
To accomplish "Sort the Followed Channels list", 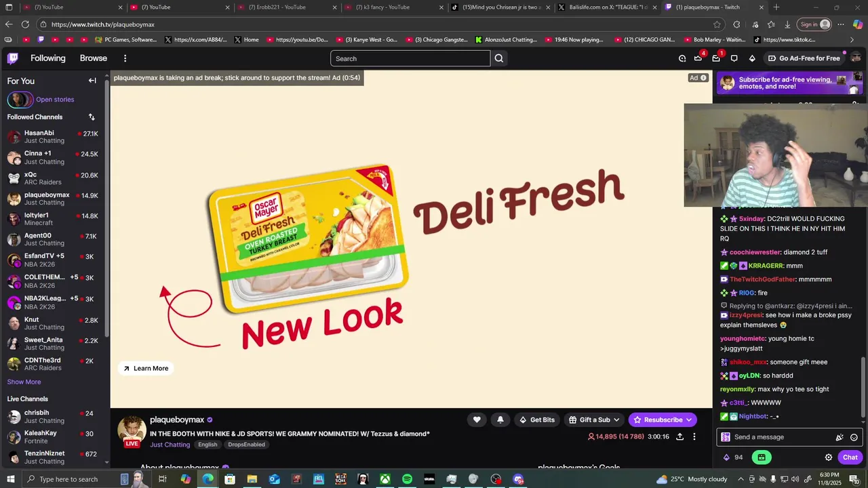I will pos(92,117).
